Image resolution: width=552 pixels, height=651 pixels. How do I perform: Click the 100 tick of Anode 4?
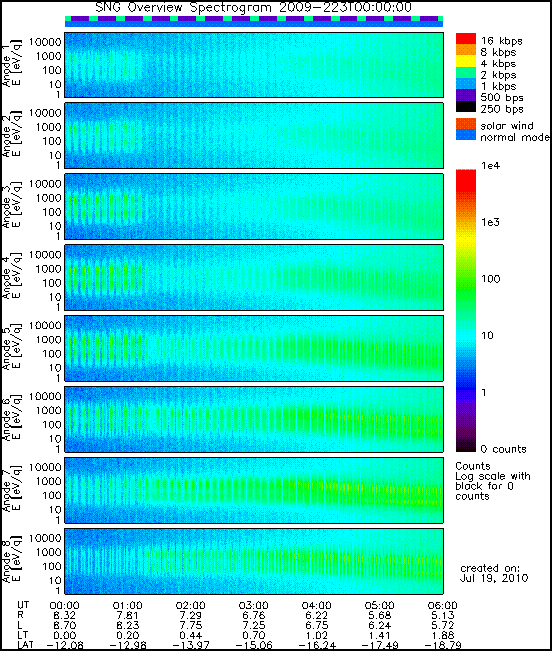click(51, 283)
